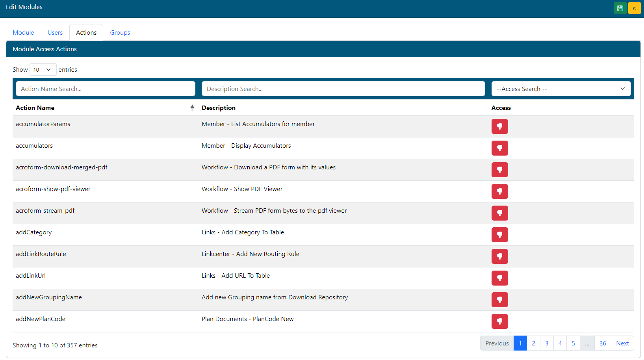Click the green save icon
The width and height of the screenshot is (644, 360).
click(x=620, y=8)
